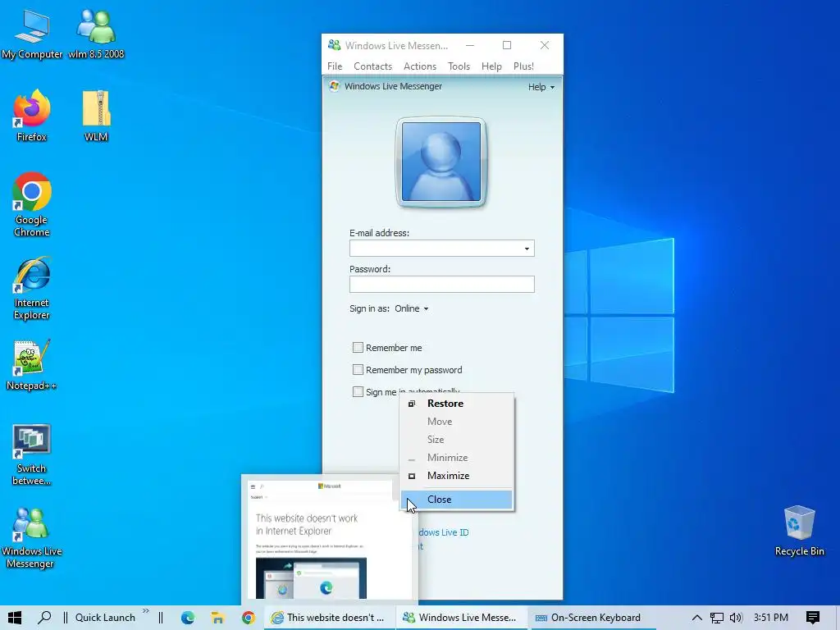The width and height of the screenshot is (840, 630).
Task: Click the Messenger title bar icon
Action: [x=335, y=46]
